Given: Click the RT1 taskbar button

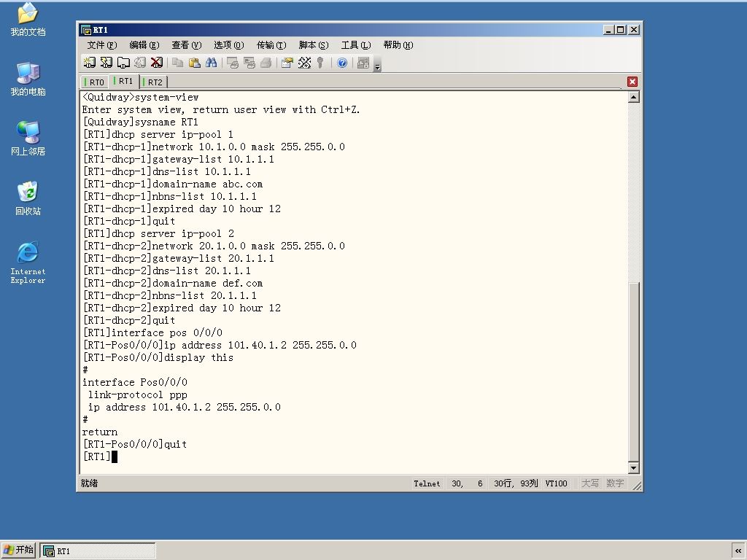Looking at the screenshot, I should pyautogui.click(x=98, y=551).
